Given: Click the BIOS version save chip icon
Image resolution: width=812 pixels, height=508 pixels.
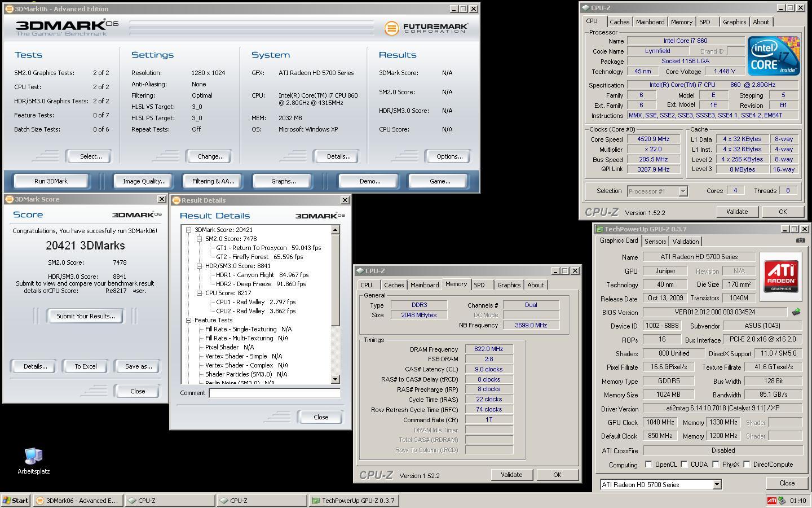Looking at the screenshot, I should tap(796, 312).
